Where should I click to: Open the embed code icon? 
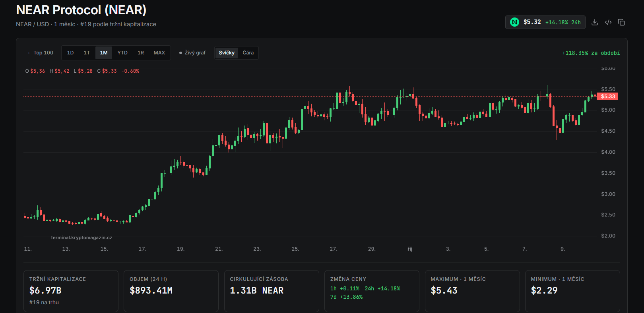click(x=608, y=22)
